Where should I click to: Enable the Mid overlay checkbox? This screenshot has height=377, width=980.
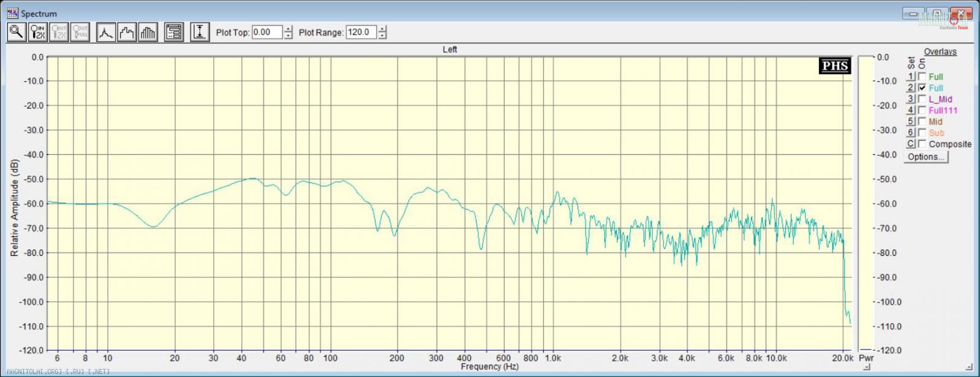click(922, 121)
